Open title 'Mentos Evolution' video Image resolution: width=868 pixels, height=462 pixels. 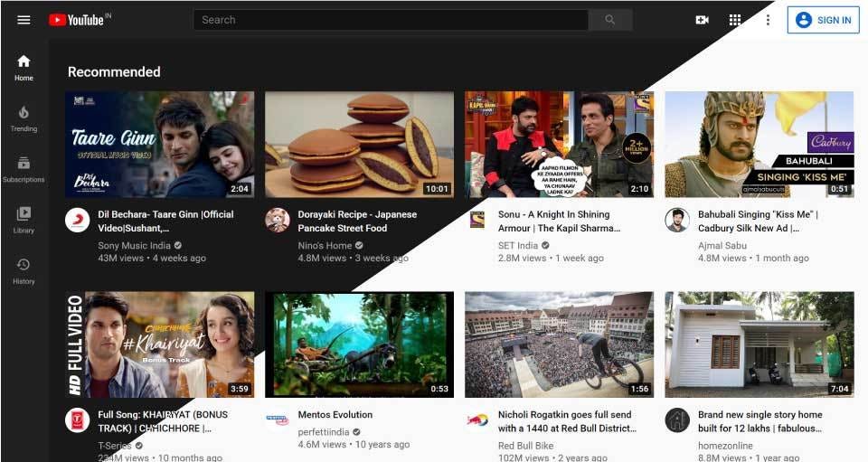[335, 414]
